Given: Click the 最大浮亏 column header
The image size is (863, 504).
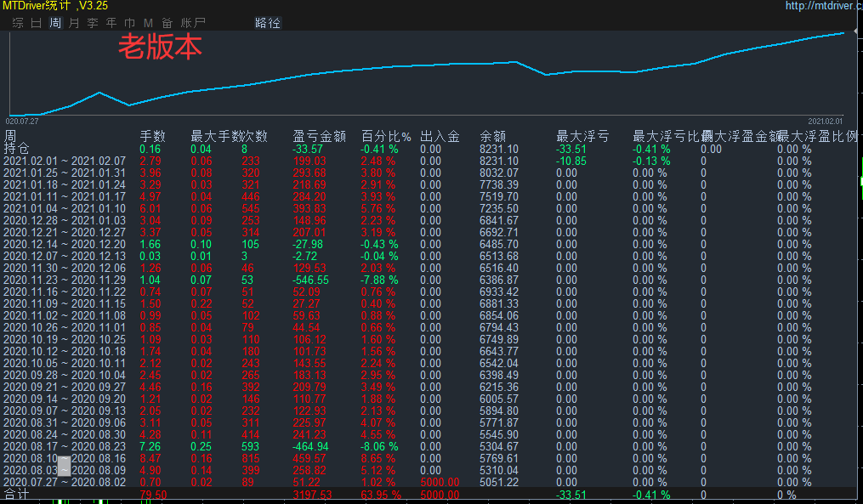Looking at the screenshot, I should click(582, 137).
